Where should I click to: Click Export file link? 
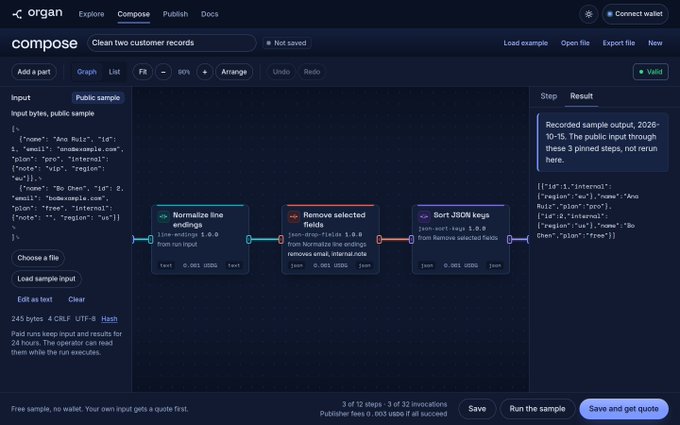pos(619,43)
